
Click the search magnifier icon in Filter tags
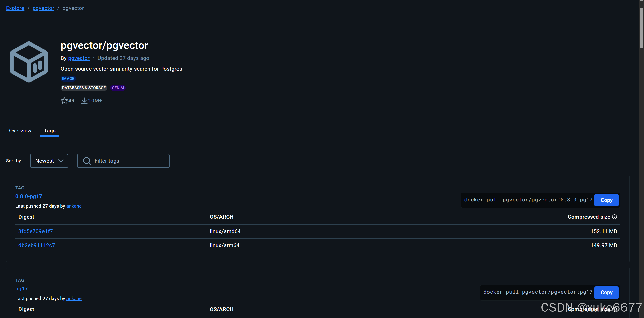point(87,161)
